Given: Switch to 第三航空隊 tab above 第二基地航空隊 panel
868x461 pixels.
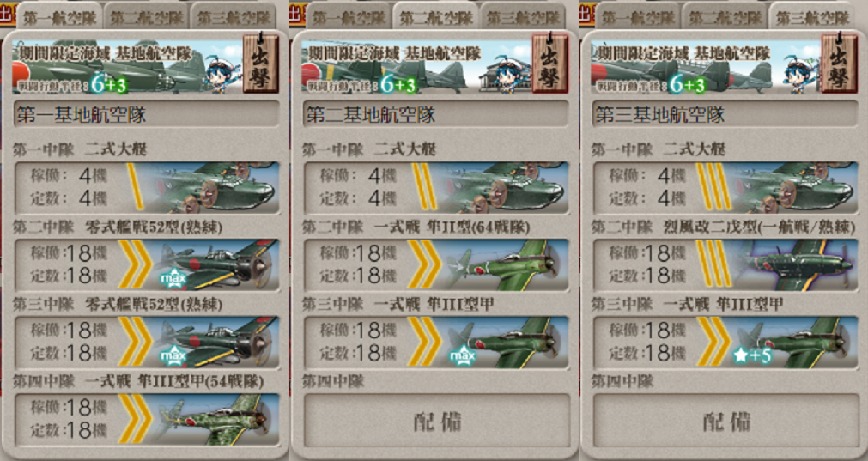Looking at the screenshot, I should point(523,16).
